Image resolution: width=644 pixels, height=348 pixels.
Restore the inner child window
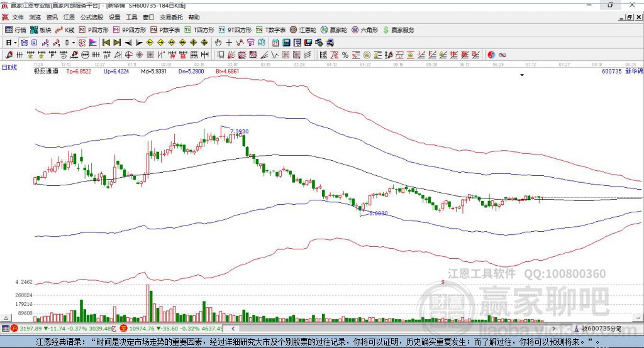click(x=630, y=17)
